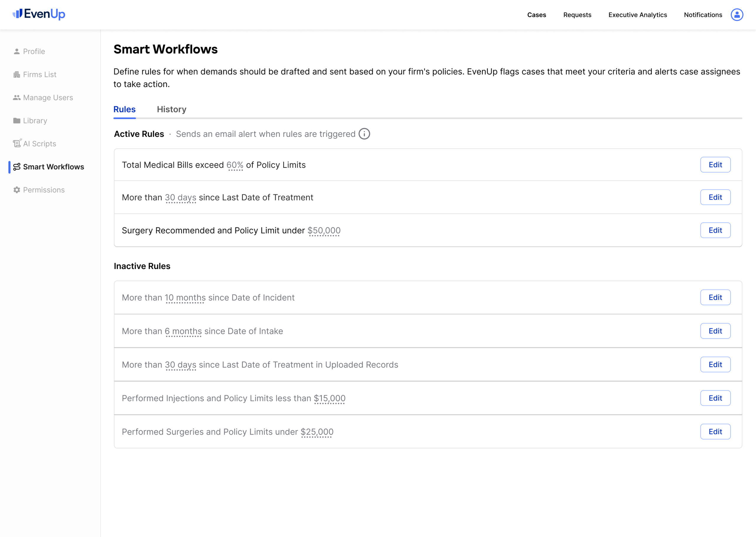Click the Profile person icon in sidebar

17,52
